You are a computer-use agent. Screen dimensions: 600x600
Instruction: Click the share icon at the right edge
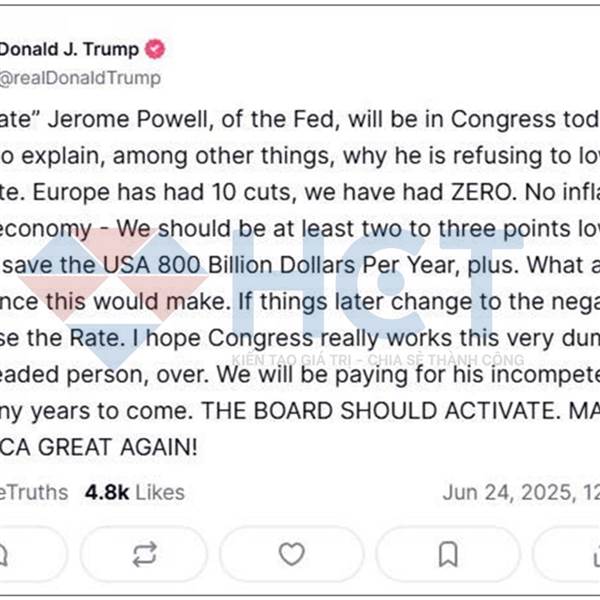[x=596, y=555]
